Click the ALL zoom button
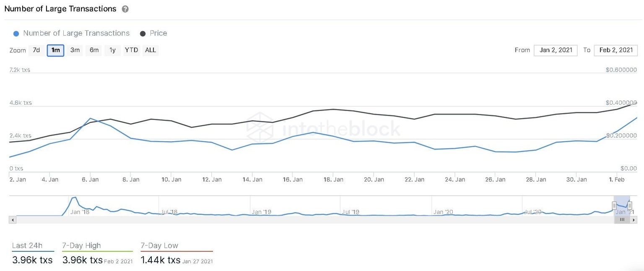Image resolution: width=644 pixels, height=271 pixels. pyautogui.click(x=151, y=50)
